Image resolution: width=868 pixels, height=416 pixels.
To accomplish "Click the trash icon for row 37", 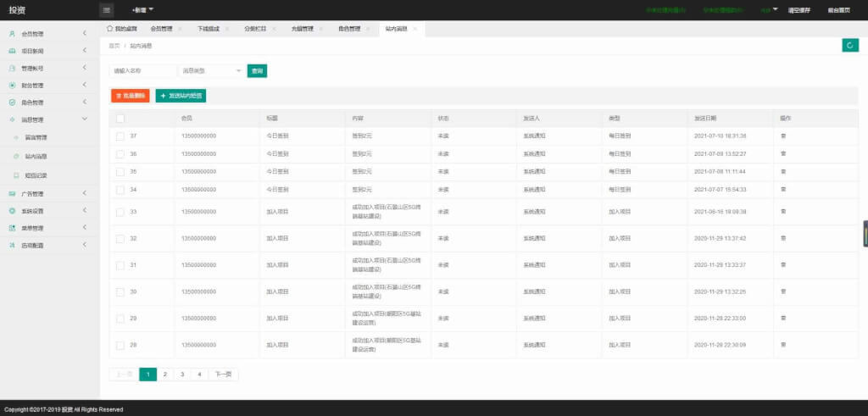I will (x=782, y=136).
